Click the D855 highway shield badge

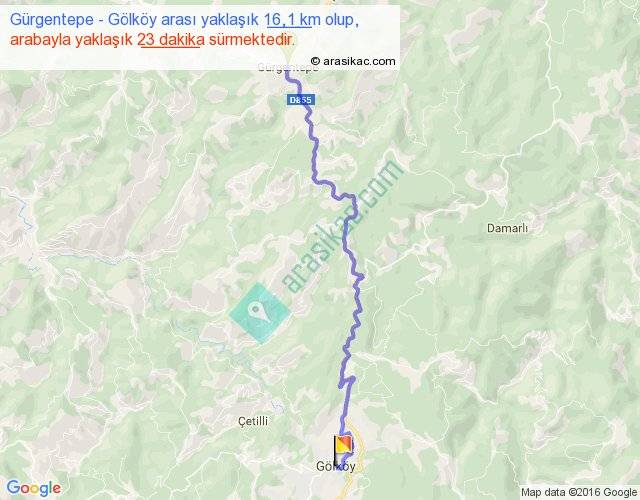pyautogui.click(x=300, y=100)
